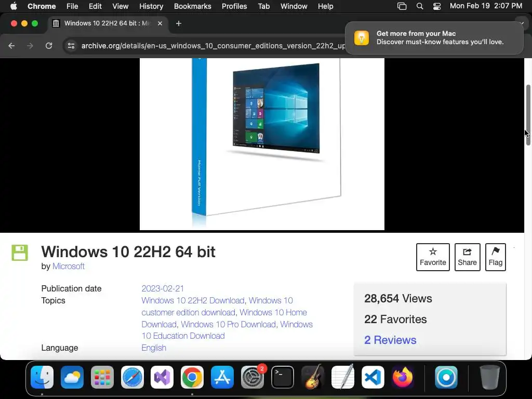This screenshot has height=399, width=532.
Task: Open the Windows 10 customer edition download topic
Action: (217, 307)
